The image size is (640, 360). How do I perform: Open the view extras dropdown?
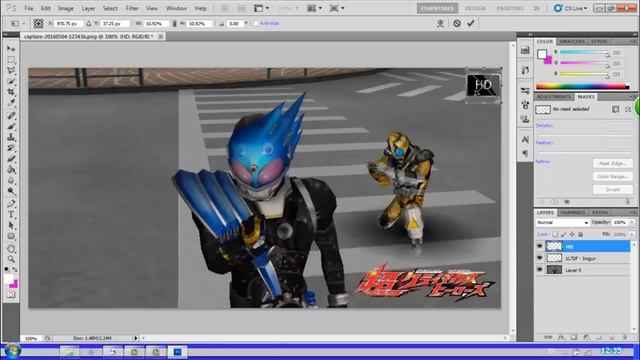tap(262, 8)
